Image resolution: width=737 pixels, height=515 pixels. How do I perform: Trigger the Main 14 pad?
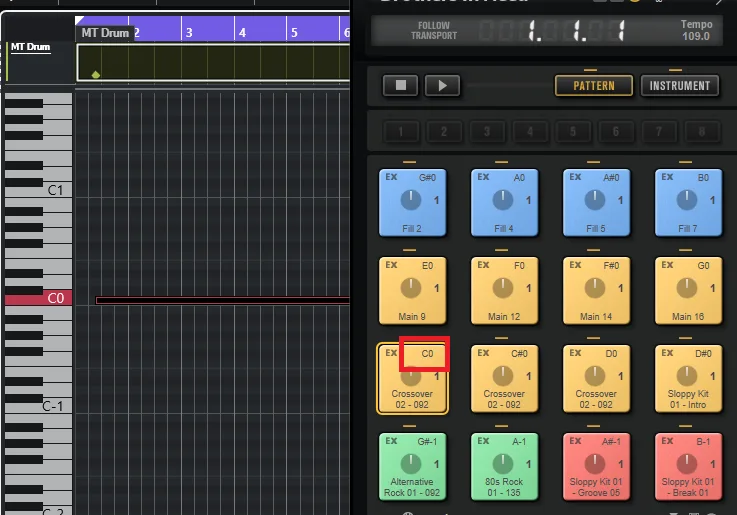click(596, 291)
